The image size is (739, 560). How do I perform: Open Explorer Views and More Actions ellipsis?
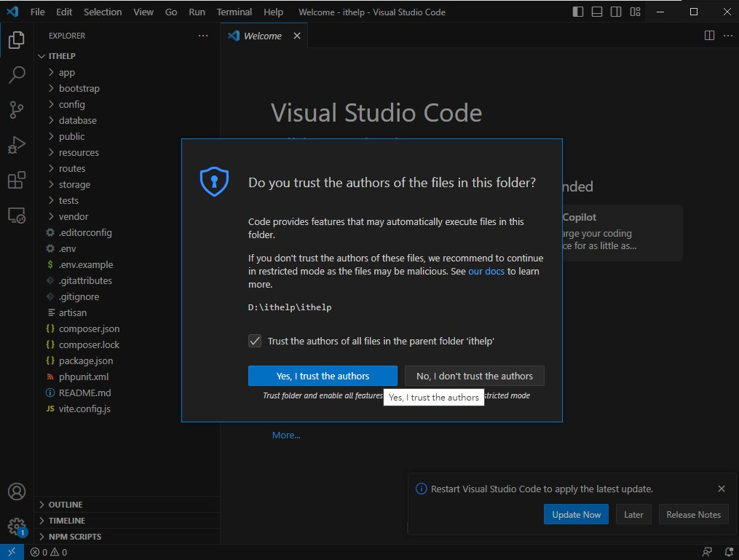pos(203,36)
